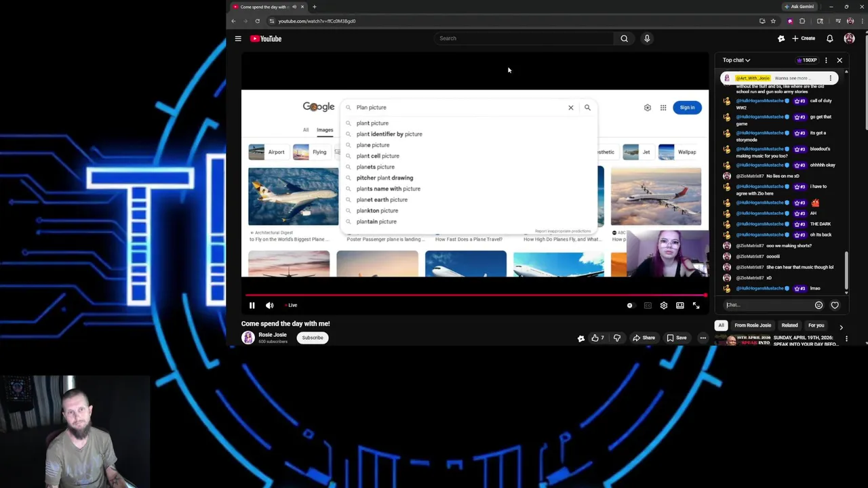The image size is (868, 488).
Task: Go to the YouTube home logo
Action: pyautogui.click(x=266, y=39)
